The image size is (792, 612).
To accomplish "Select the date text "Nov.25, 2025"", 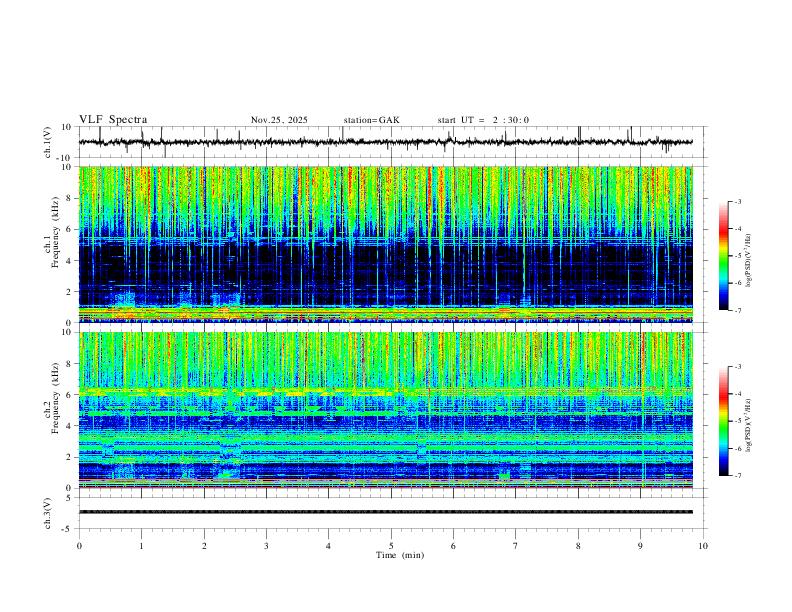I will pyautogui.click(x=279, y=120).
